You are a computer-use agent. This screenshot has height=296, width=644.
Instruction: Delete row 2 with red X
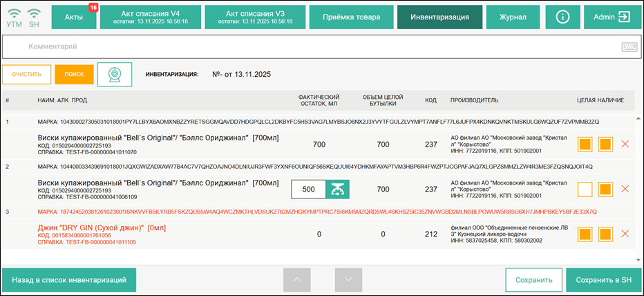625,189
